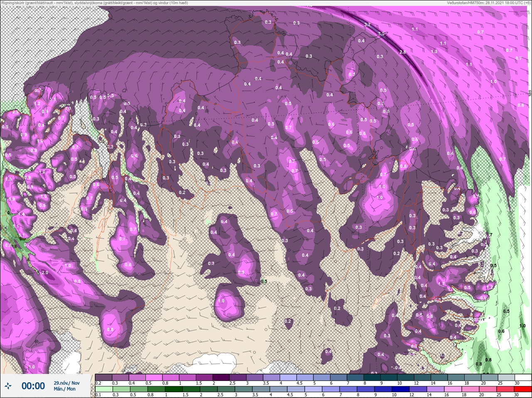The width and height of the screenshot is (532, 398).
Task: Click the darkest purple swatch labeled 2 in the upper legend
Action: 222,377
